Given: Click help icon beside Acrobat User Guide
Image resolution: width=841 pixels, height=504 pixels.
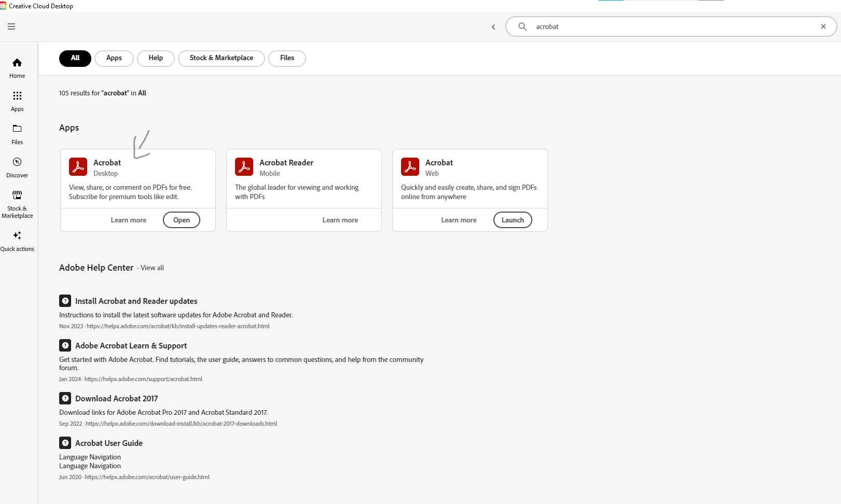Looking at the screenshot, I should (x=65, y=443).
